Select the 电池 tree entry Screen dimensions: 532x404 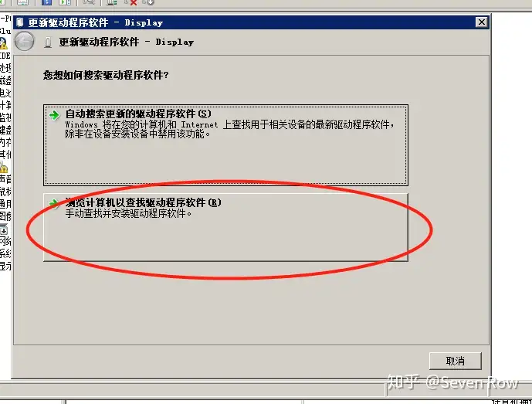(5, 93)
